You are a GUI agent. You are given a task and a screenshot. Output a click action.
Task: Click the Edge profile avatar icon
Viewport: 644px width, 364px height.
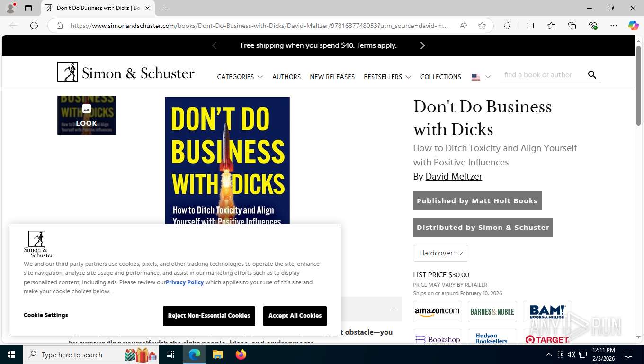[x=10, y=8]
